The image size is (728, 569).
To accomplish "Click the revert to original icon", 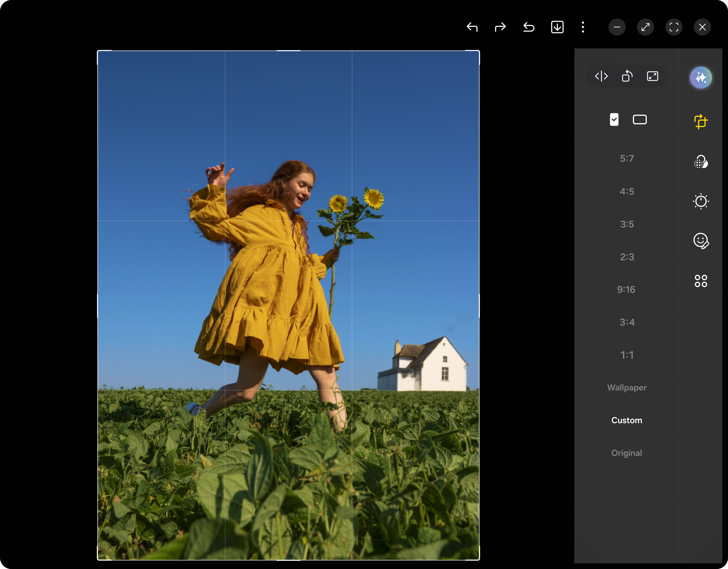I will pos(529,27).
